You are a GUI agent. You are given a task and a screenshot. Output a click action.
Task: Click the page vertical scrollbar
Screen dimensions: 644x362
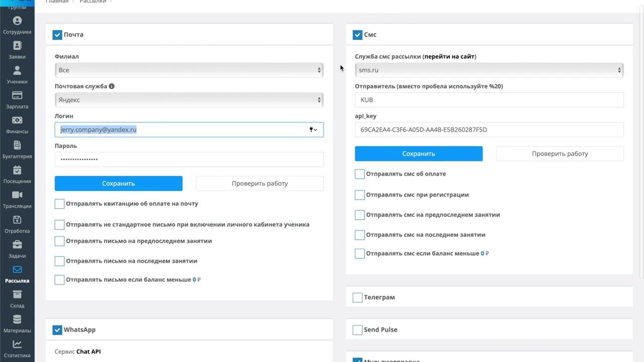tap(641, 141)
